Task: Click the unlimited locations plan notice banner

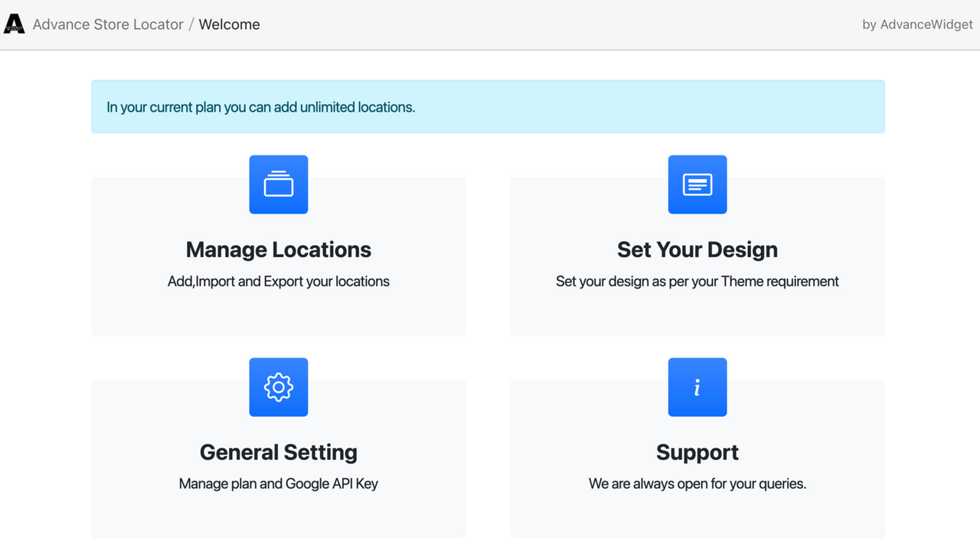Action: coord(488,106)
